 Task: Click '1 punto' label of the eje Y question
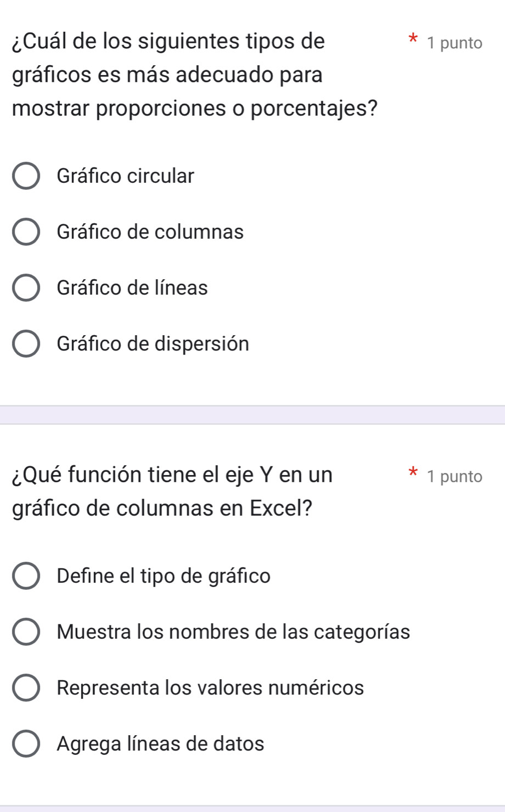coord(454,476)
